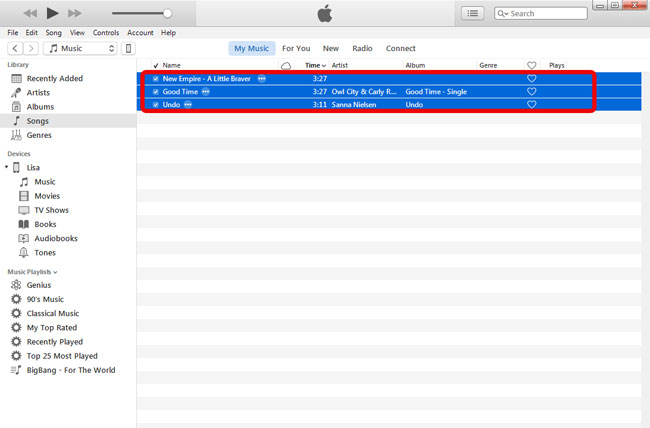Open the Controls menu

tap(106, 32)
